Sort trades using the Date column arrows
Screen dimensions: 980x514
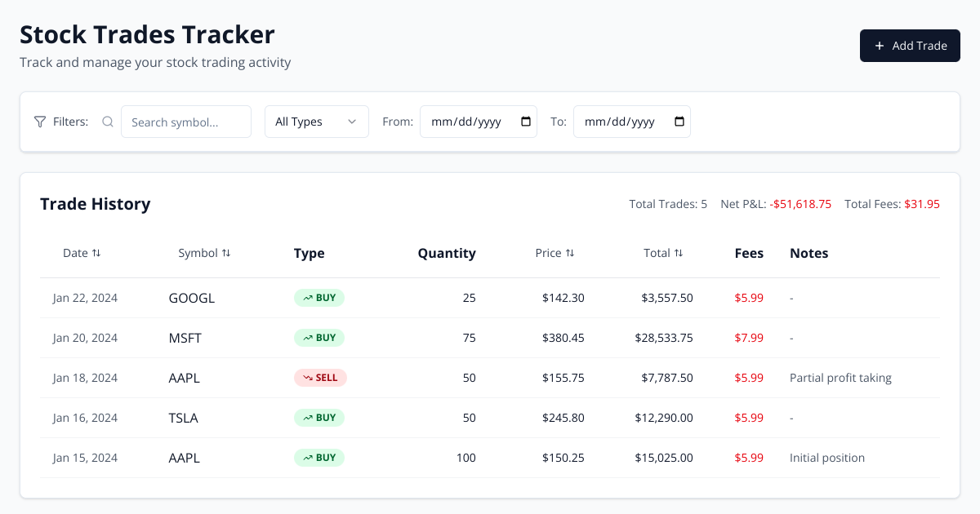96,253
